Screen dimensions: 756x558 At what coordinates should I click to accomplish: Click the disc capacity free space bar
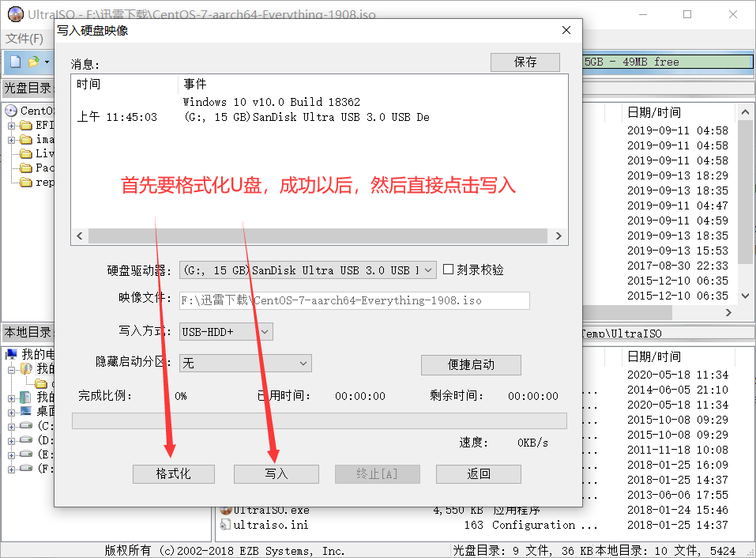(668, 62)
